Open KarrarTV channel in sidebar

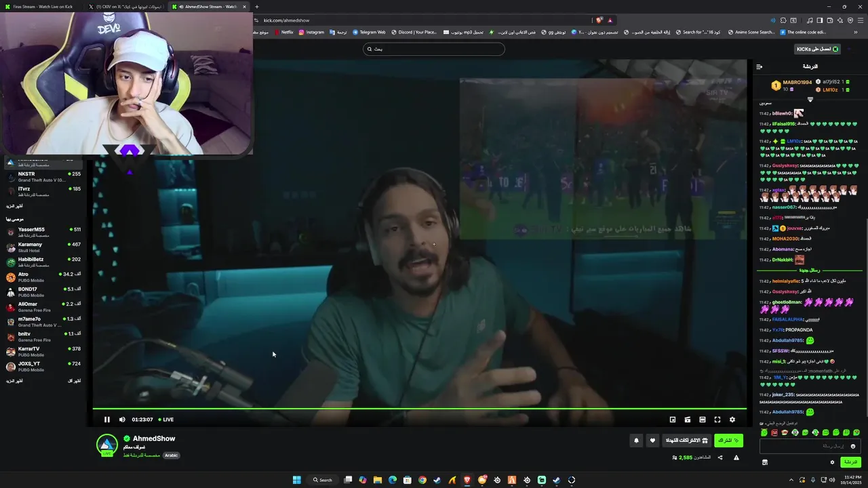(x=43, y=352)
